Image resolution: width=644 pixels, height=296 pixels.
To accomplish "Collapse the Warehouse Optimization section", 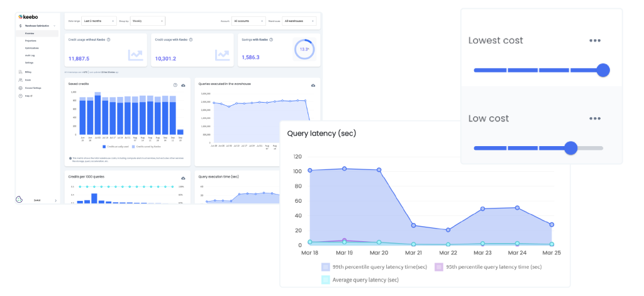I will [55, 26].
